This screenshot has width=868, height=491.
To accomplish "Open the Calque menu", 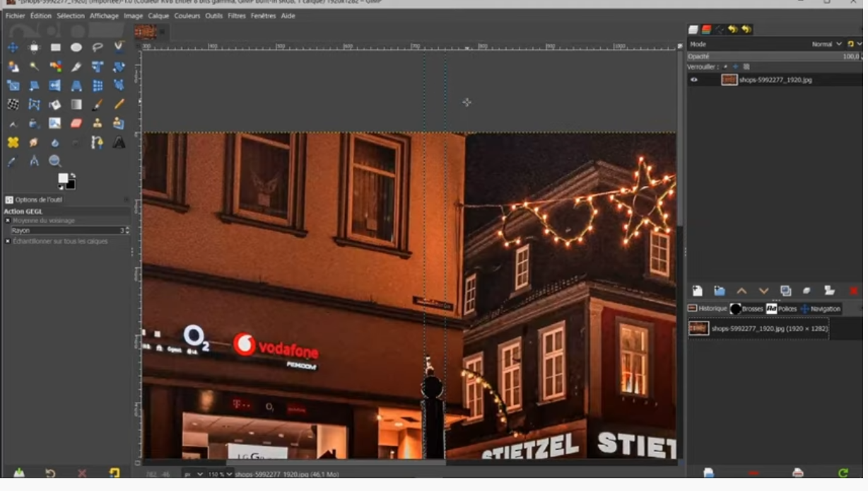I will point(158,16).
